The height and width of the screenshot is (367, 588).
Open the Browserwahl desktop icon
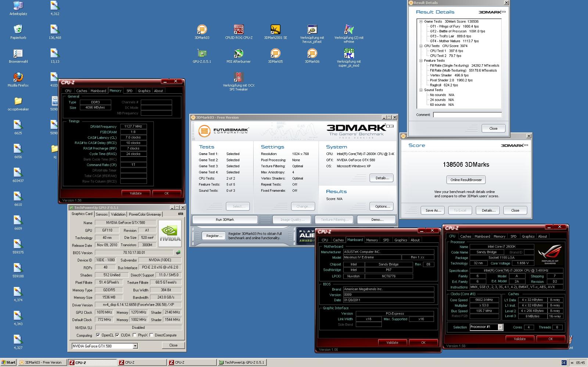point(18,53)
